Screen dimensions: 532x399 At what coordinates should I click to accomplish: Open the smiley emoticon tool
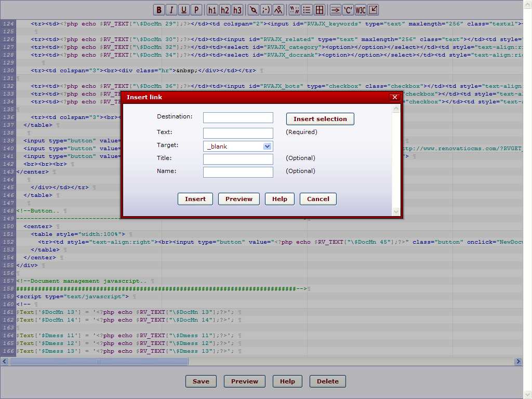[265, 10]
